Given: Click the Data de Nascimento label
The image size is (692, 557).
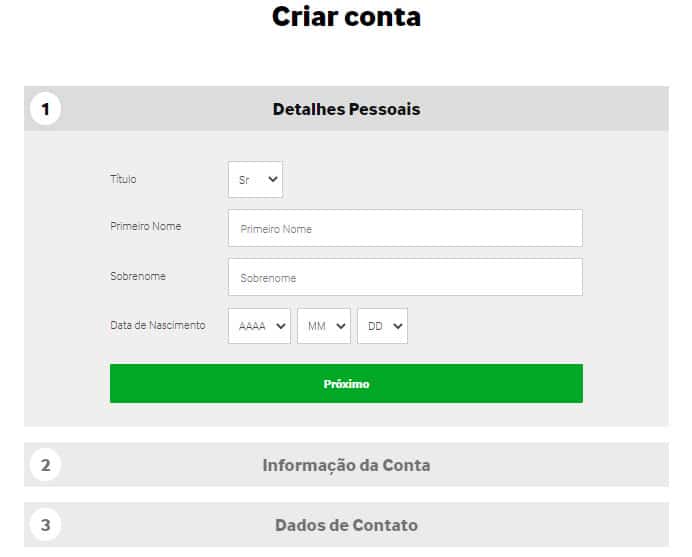Looking at the screenshot, I should pos(158,325).
